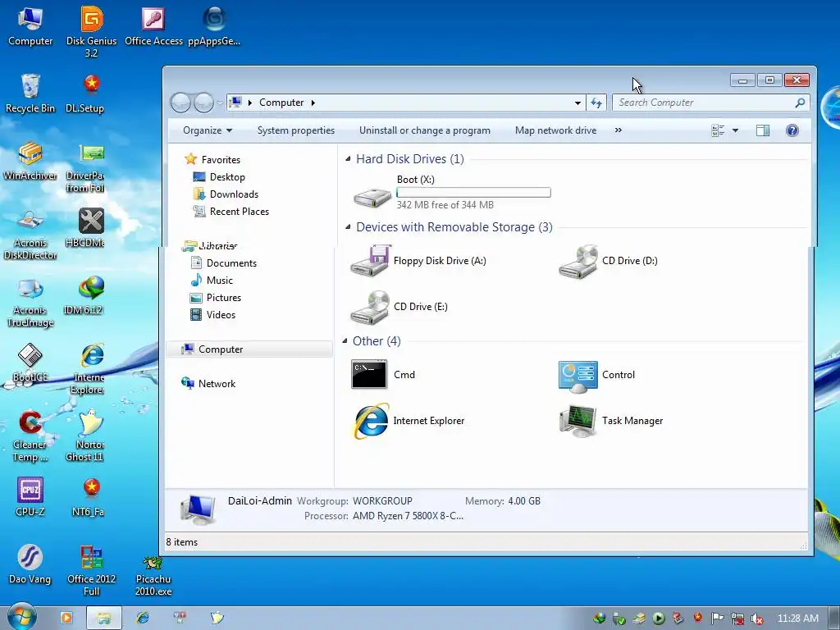Click the Back navigation button

coord(180,103)
